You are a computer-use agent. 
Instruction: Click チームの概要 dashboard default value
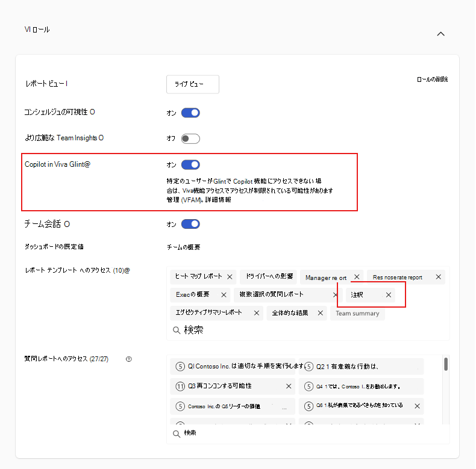[183, 247]
